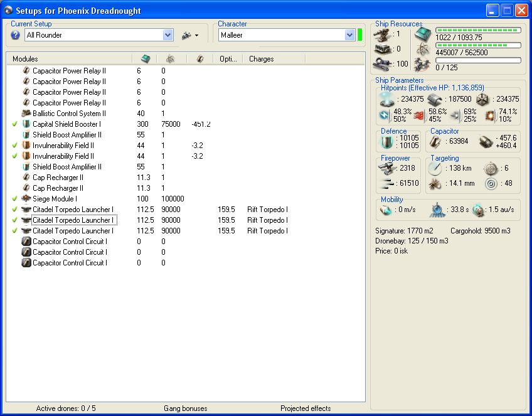The image size is (532, 416).
Task: Click the armor plate icon beside 187500
Action: [x=435, y=99]
